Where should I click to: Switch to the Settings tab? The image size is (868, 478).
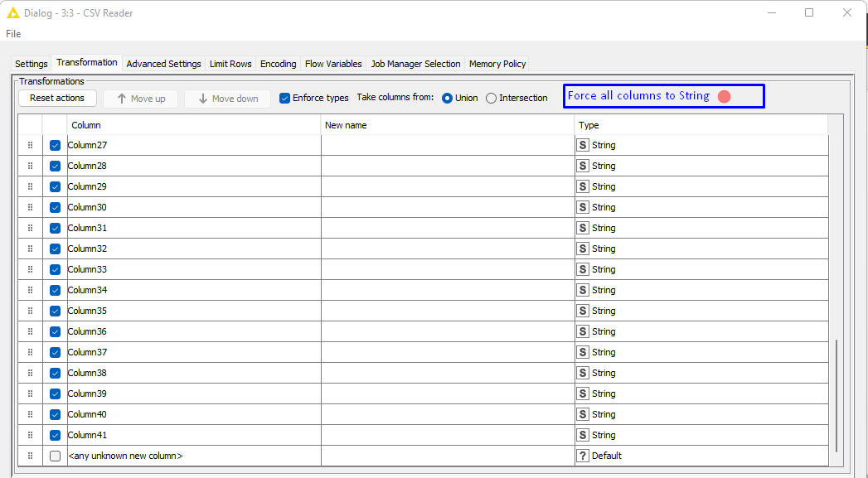point(31,64)
